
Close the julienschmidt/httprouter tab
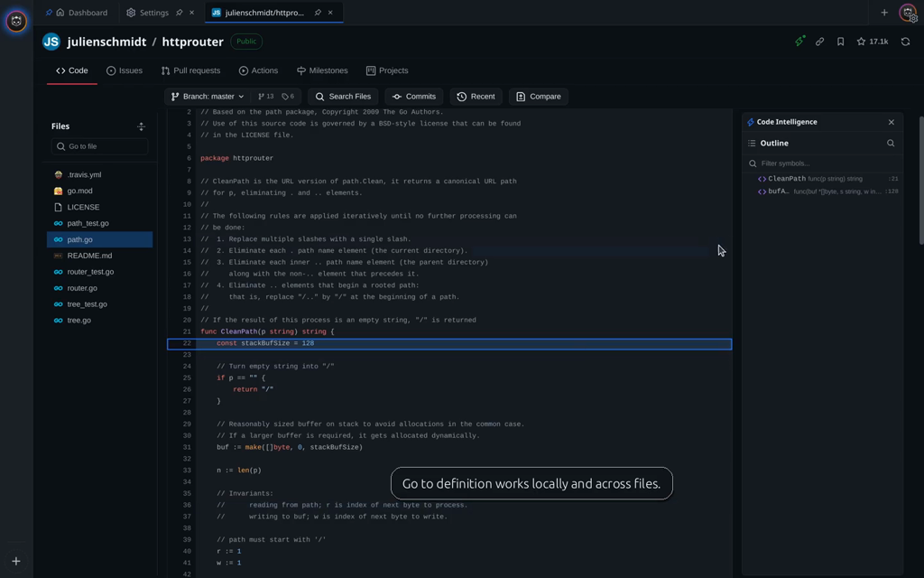coord(330,13)
